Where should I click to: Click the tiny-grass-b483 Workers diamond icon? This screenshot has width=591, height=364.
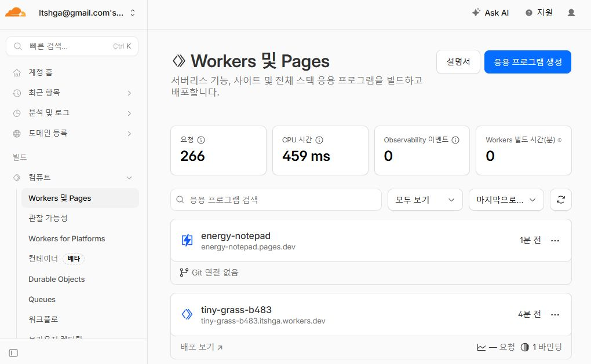[x=187, y=314]
